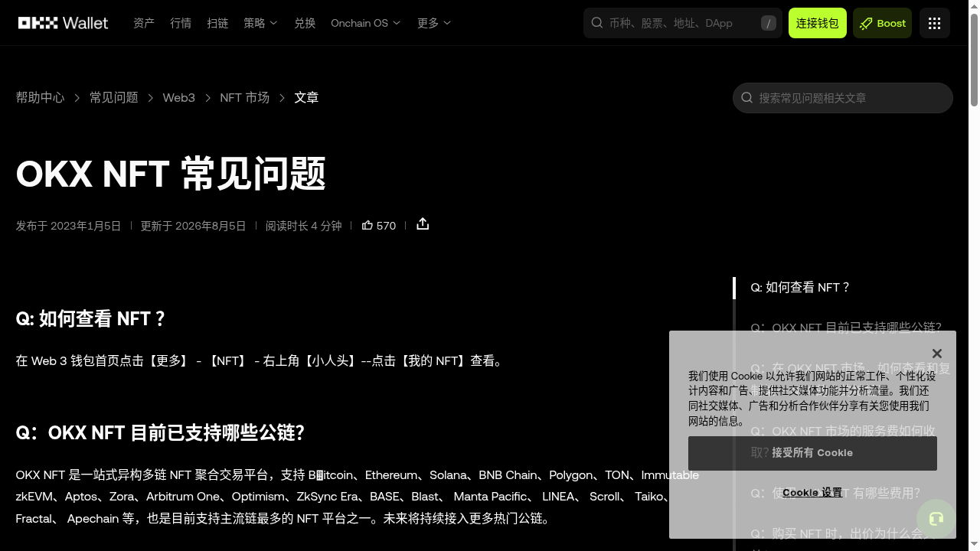Jump to 如何查看 NFT in contents

point(800,287)
